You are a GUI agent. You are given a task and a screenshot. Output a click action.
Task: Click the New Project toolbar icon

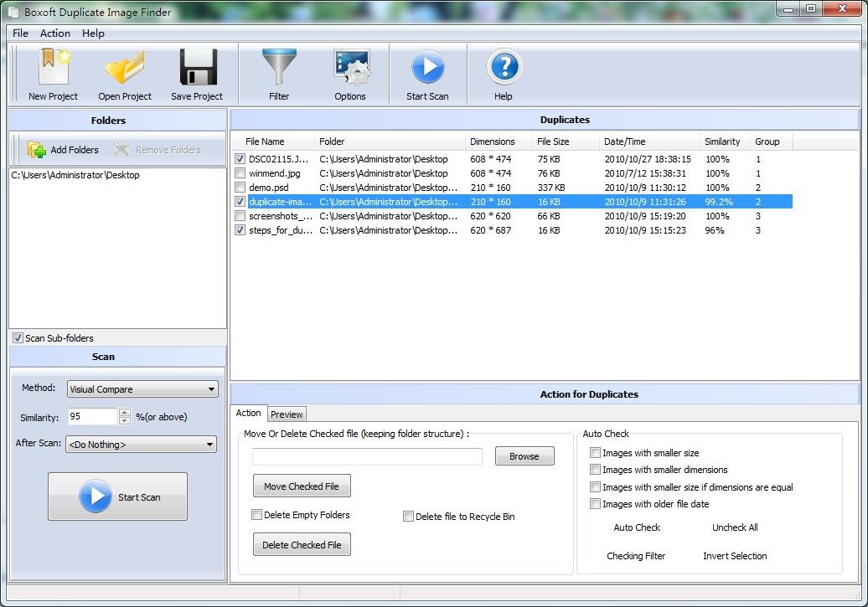53,69
